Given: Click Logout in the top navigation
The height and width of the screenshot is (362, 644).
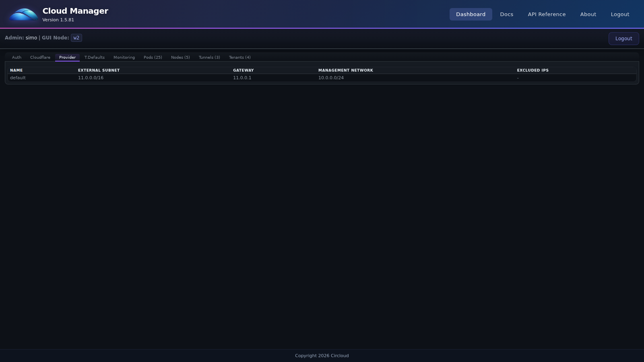Looking at the screenshot, I should pos(620,14).
